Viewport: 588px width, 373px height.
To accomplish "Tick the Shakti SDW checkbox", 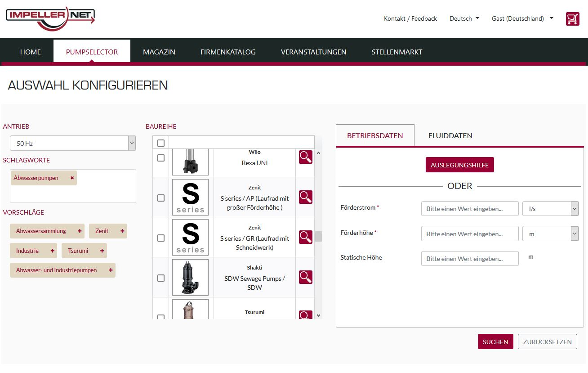I will coord(161,278).
